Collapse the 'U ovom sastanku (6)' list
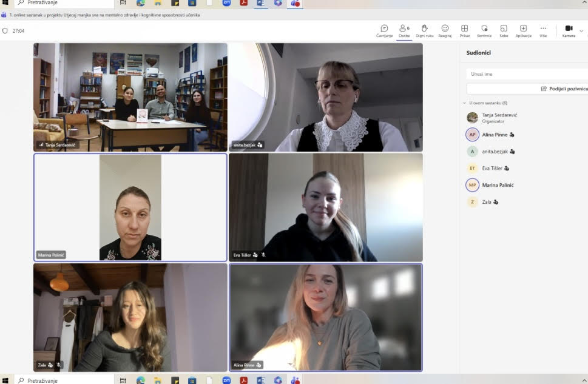588x384 pixels. click(x=464, y=103)
